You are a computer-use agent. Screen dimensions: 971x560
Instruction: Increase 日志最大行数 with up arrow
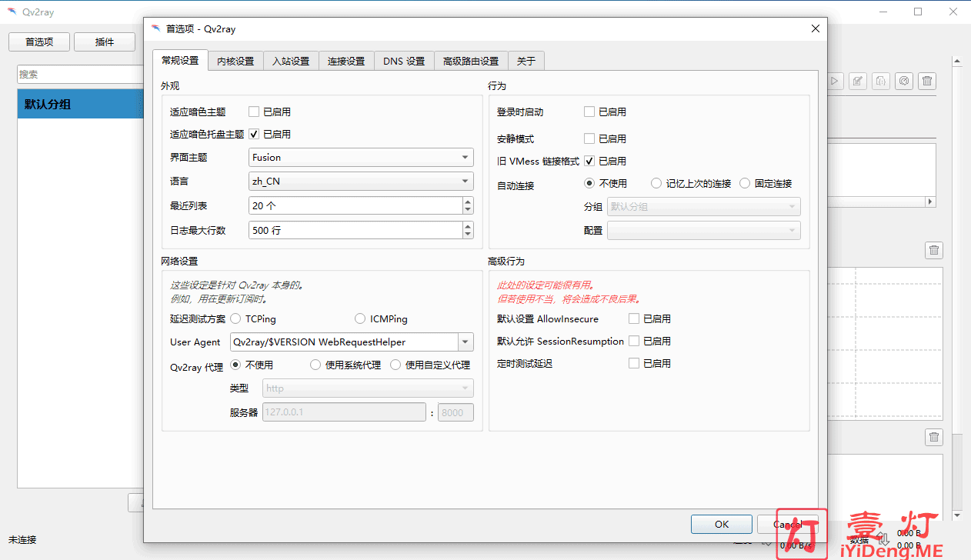(x=468, y=225)
